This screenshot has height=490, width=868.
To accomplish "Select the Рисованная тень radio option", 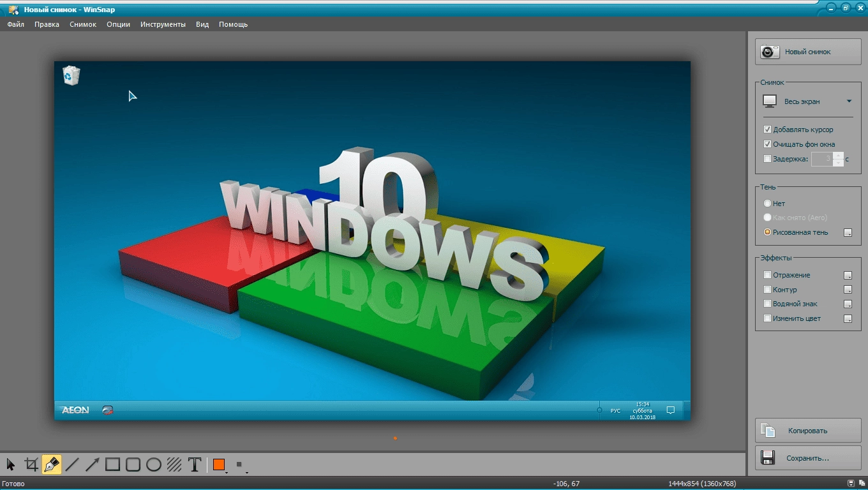I will point(767,232).
